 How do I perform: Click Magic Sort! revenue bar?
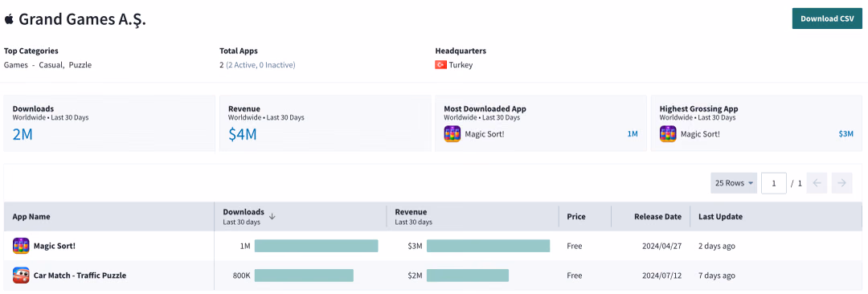tap(489, 246)
